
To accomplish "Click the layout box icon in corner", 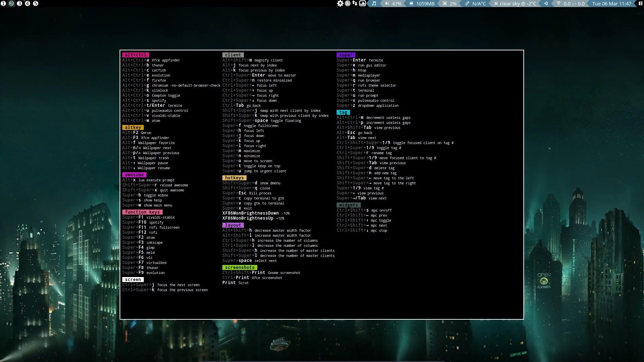I will click(640, 3).
